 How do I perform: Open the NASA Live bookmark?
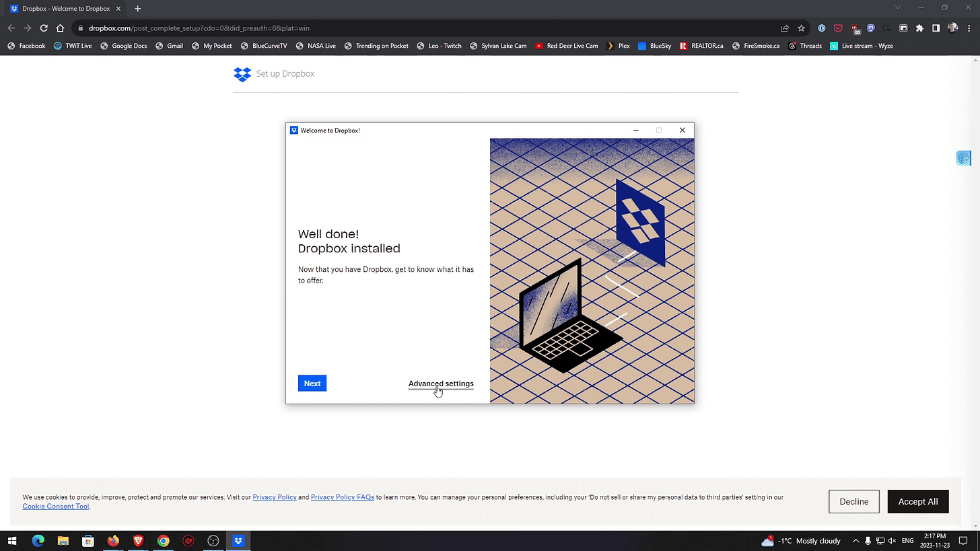pos(316,46)
